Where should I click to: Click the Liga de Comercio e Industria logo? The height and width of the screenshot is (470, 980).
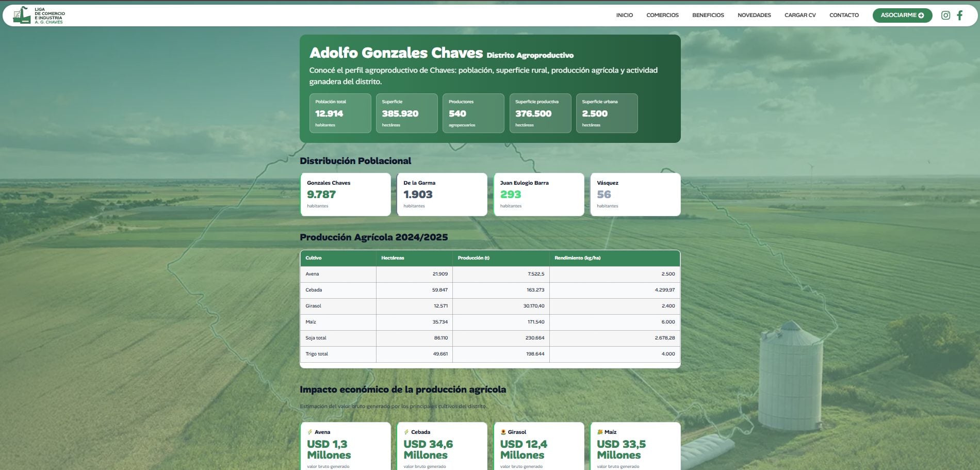(x=37, y=15)
